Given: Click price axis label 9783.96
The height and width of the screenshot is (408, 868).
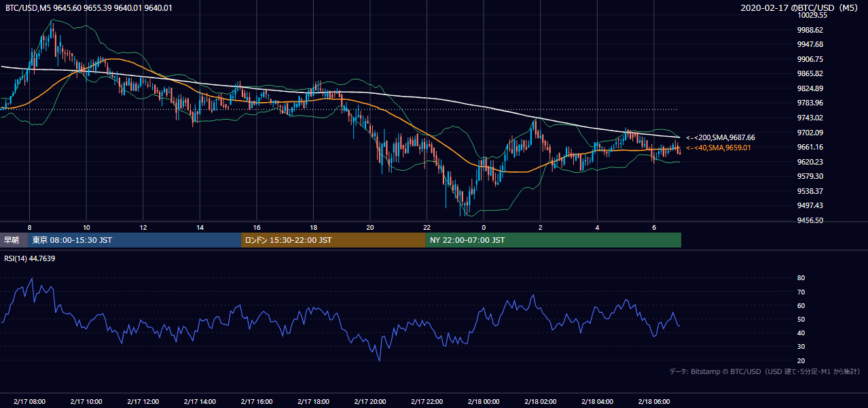Looking at the screenshot, I should [810, 103].
